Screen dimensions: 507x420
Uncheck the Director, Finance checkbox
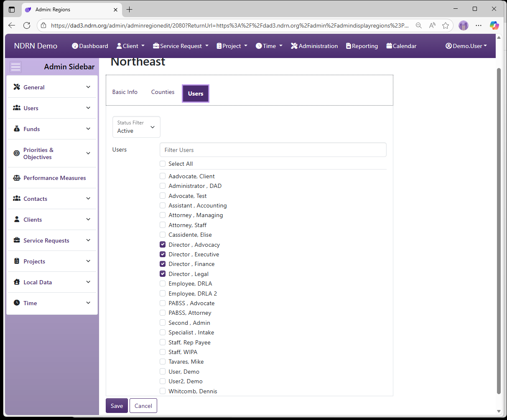(163, 264)
